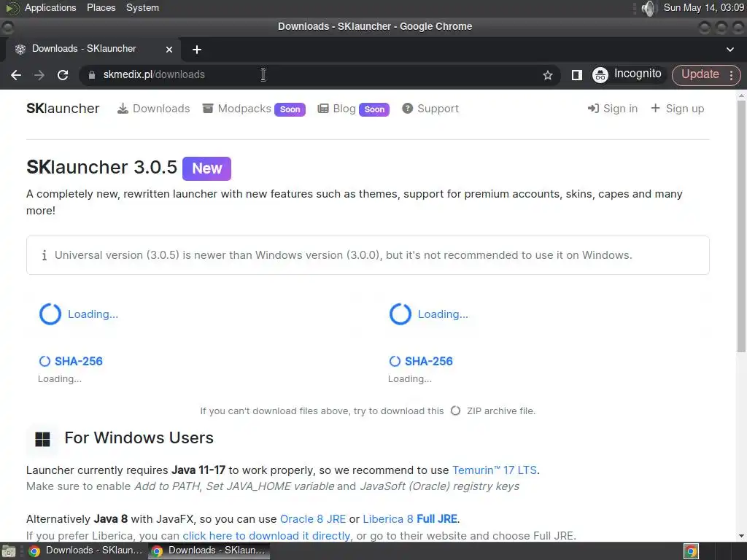Click the left Loading... download link

point(93,314)
